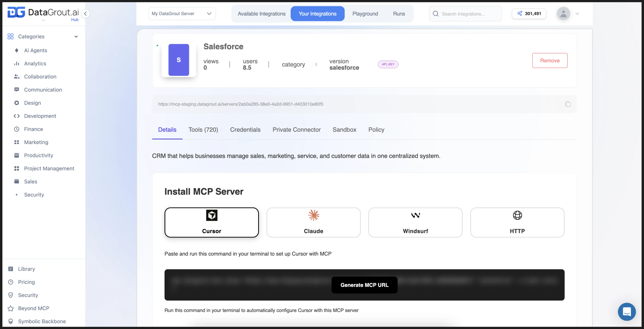Screen dimensions: 644x329
Task: Open the chat support bubble
Action: click(627, 311)
